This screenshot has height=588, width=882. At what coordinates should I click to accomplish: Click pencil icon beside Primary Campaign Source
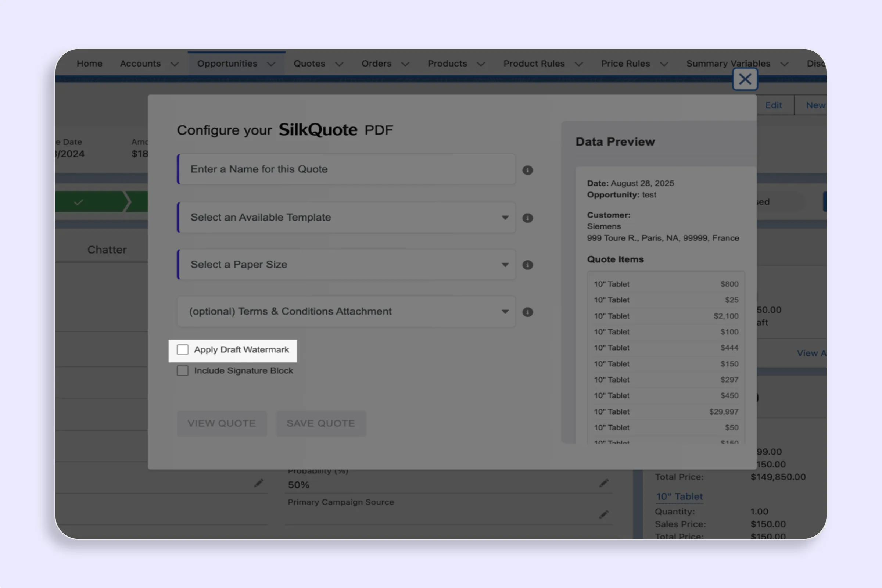click(x=603, y=514)
